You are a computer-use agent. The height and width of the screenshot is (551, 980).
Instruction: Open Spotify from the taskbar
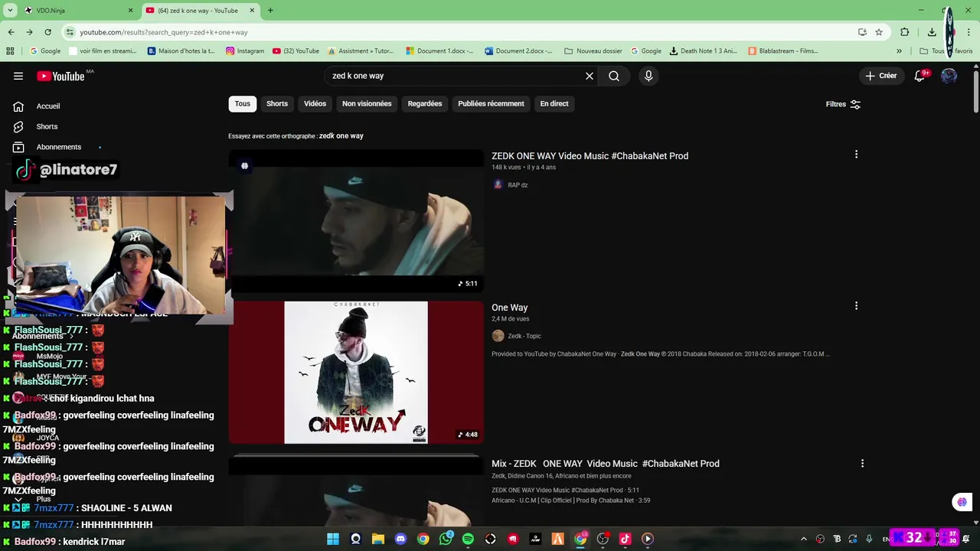[x=468, y=539]
